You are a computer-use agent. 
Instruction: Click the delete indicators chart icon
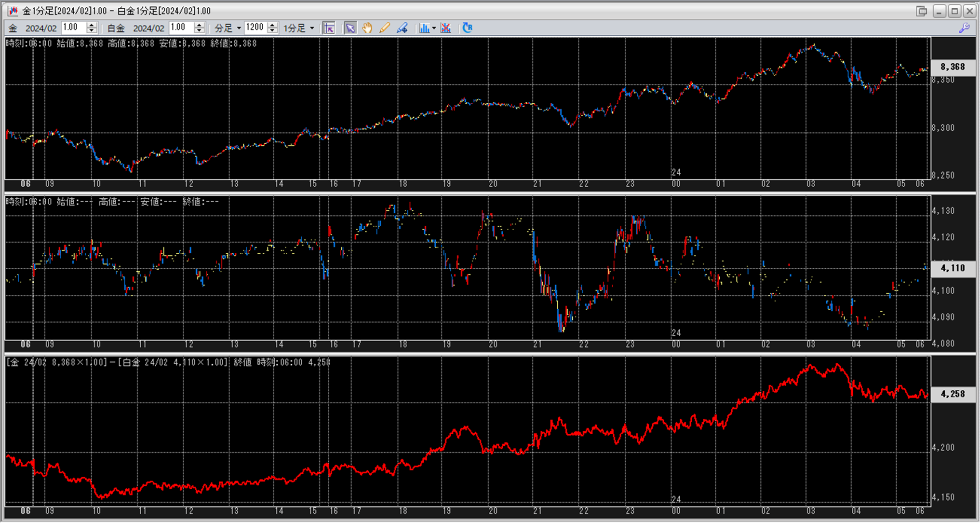(x=446, y=28)
